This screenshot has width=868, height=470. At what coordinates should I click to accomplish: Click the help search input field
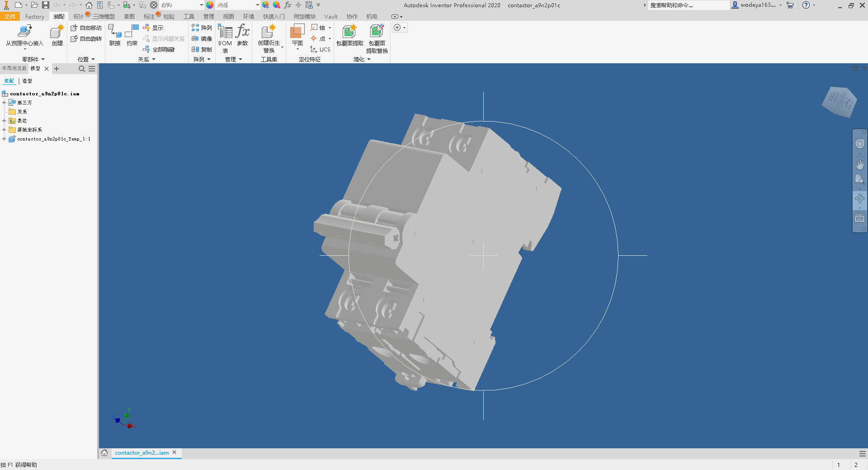click(688, 5)
